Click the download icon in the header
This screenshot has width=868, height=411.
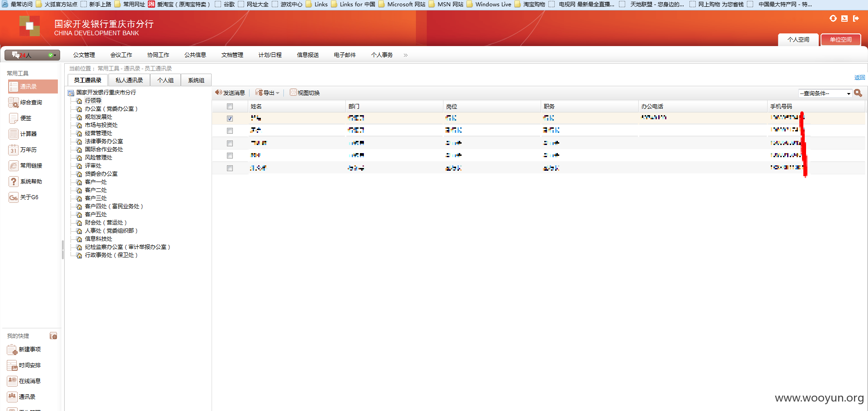pyautogui.click(x=844, y=19)
